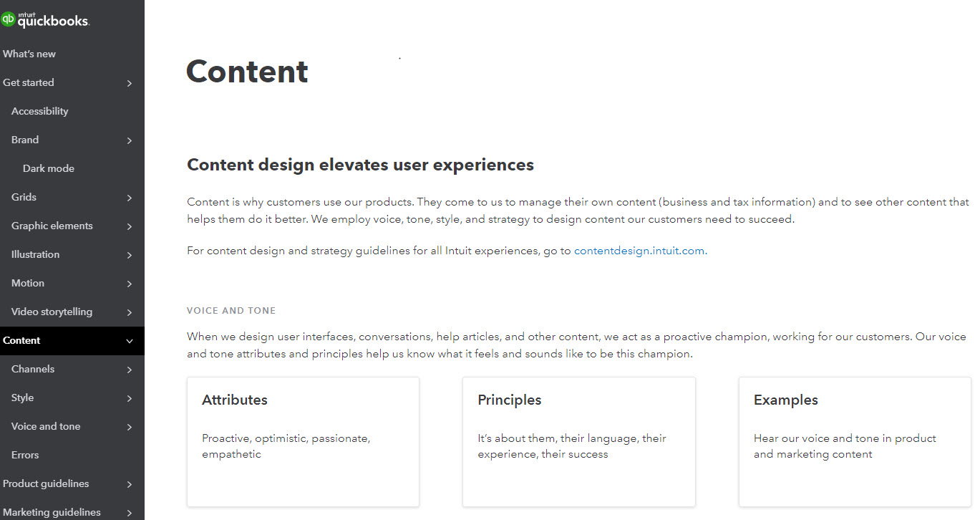
Task: Expand the Graphic elements section
Action: coord(130,226)
